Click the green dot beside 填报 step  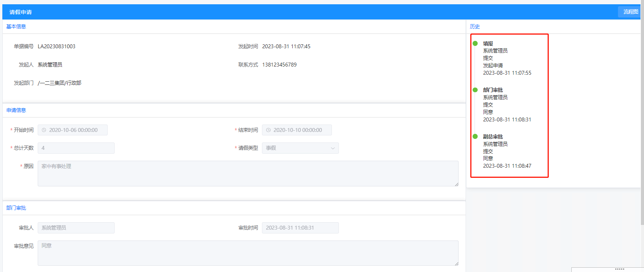tap(475, 43)
